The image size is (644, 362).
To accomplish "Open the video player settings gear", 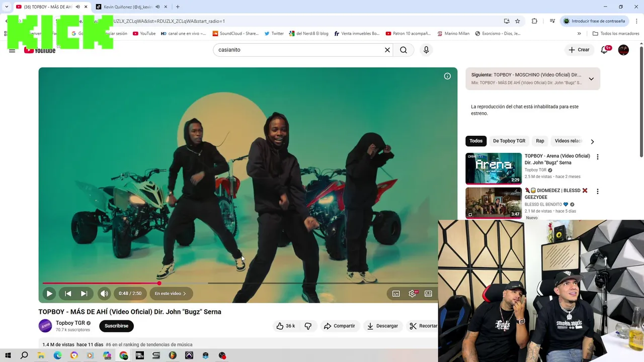I will point(412,294).
